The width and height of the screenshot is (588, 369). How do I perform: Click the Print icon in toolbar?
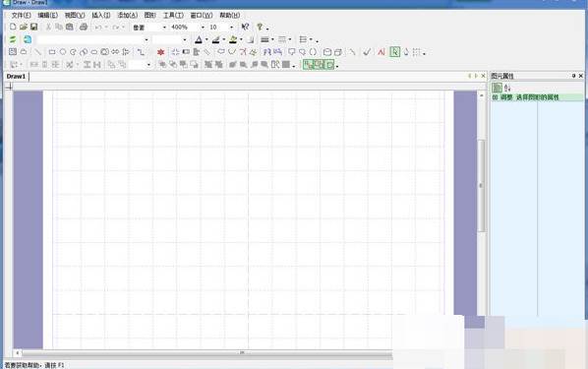(84, 27)
